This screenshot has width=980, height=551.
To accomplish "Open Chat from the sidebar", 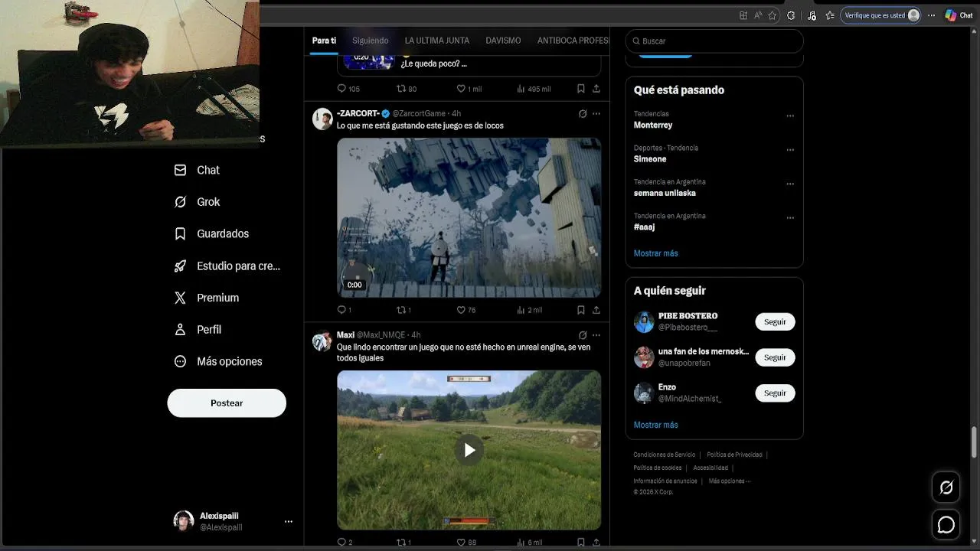I will pos(197,170).
